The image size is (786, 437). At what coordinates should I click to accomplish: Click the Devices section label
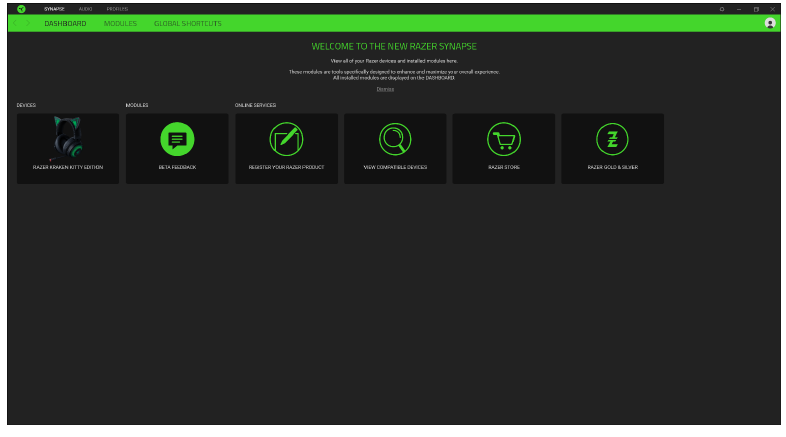tap(26, 105)
